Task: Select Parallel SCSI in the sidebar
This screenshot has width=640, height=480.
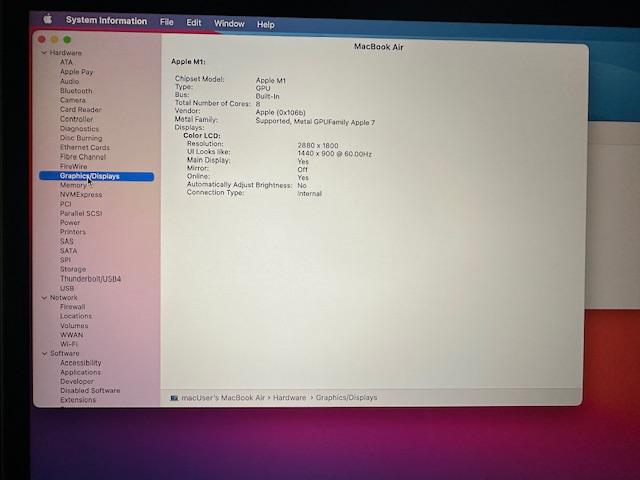Action: (81, 213)
